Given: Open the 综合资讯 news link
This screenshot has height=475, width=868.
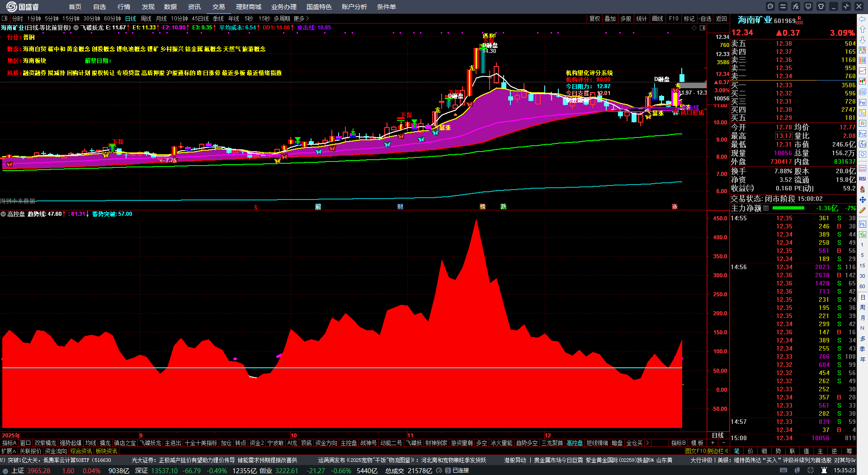Looking at the screenshot, I should [x=81, y=451].
